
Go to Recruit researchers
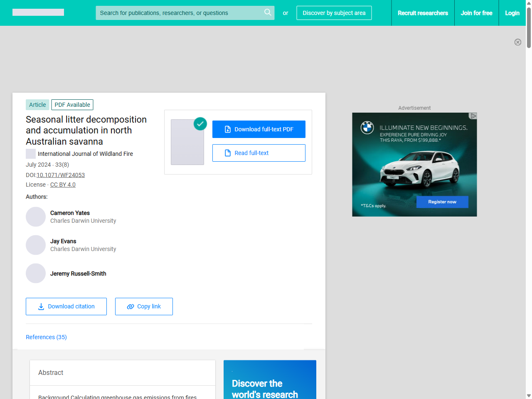point(423,13)
